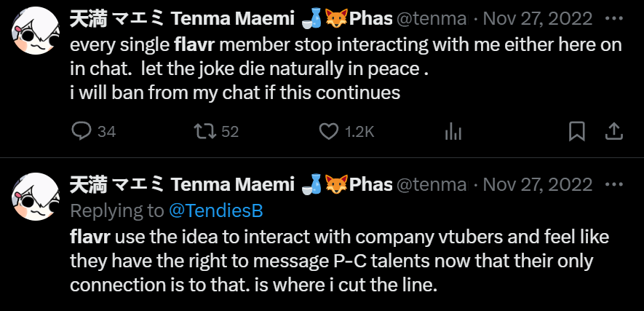Open the Nov 27, 2022 timestamp on the reply tweet
644x311 pixels.
pyautogui.click(x=538, y=185)
